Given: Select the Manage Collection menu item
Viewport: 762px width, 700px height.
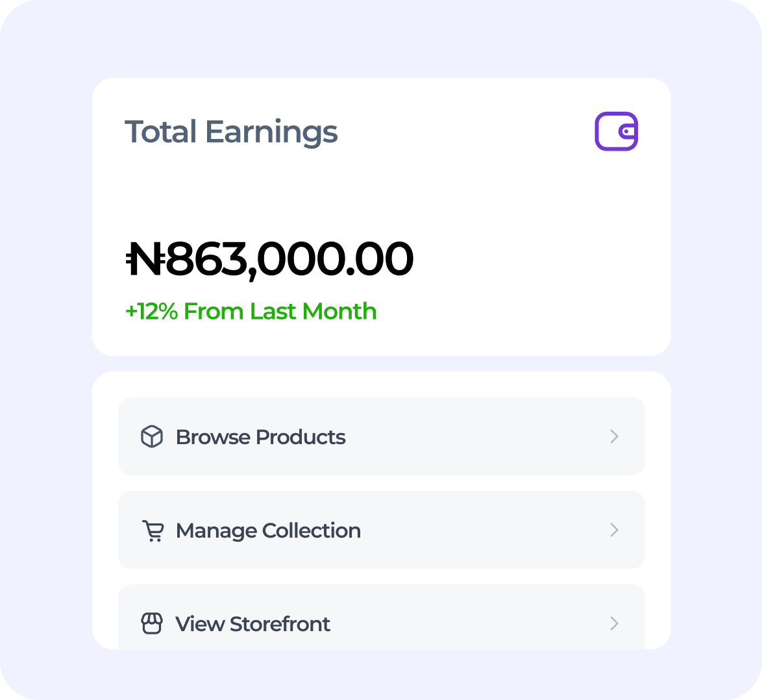Looking at the screenshot, I should [382, 530].
